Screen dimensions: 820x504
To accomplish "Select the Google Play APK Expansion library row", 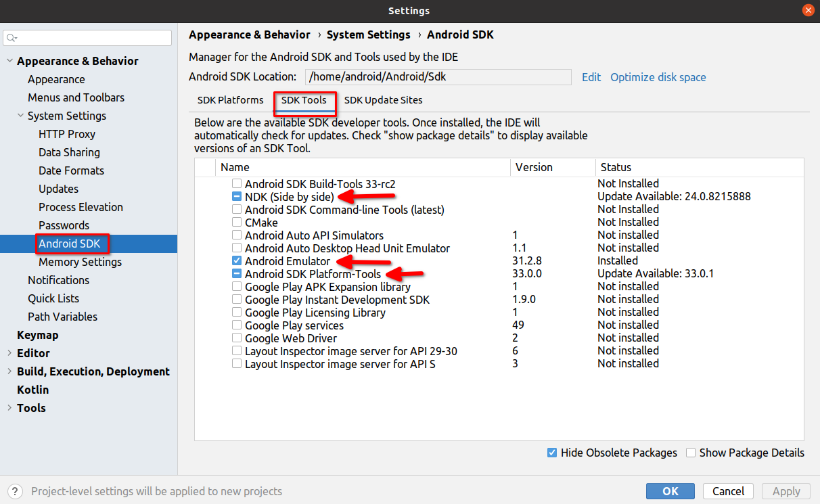I will click(499, 286).
